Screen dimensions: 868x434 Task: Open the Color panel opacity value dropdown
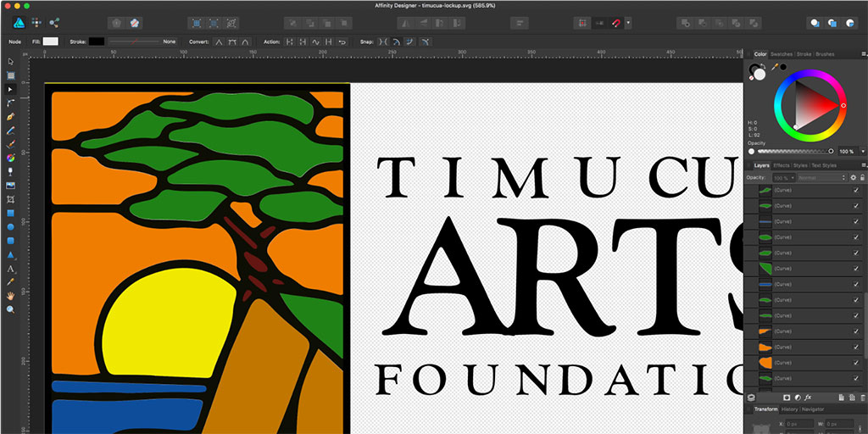862,151
